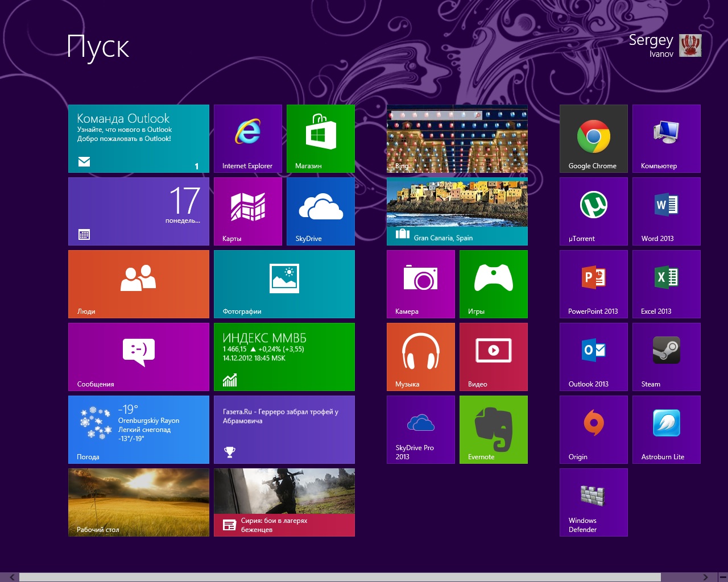This screenshot has height=582, width=728.
Task: Open the ИНДЕКС ММВБ finance tile
Action: point(284,357)
